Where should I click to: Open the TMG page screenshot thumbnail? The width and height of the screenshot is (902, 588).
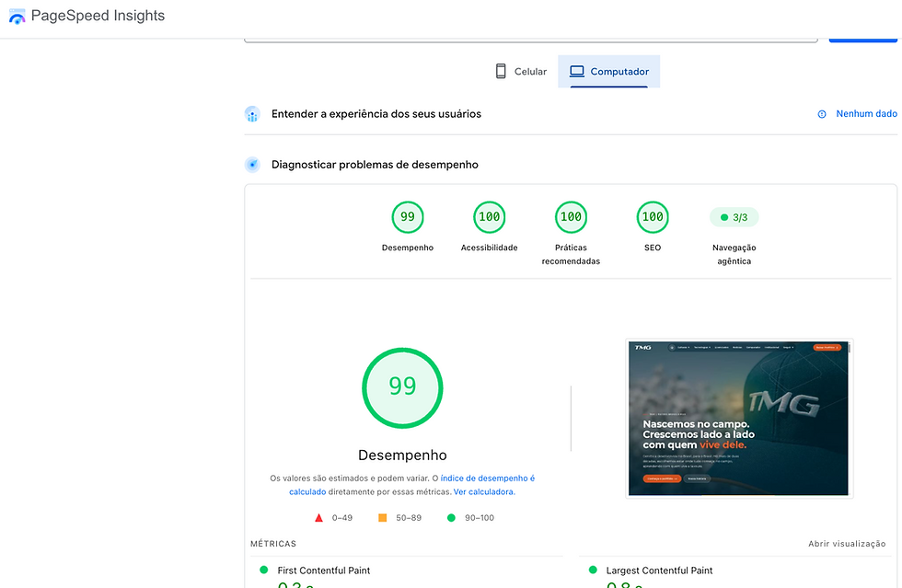(739, 419)
